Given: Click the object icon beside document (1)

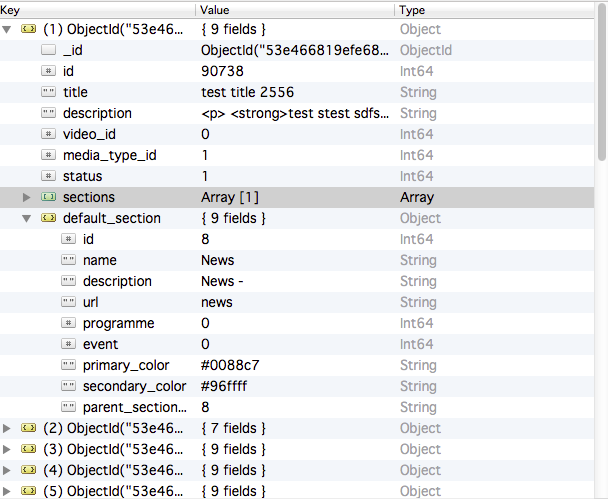Looking at the screenshot, I should pyautogui.click(x=28, y=29).
